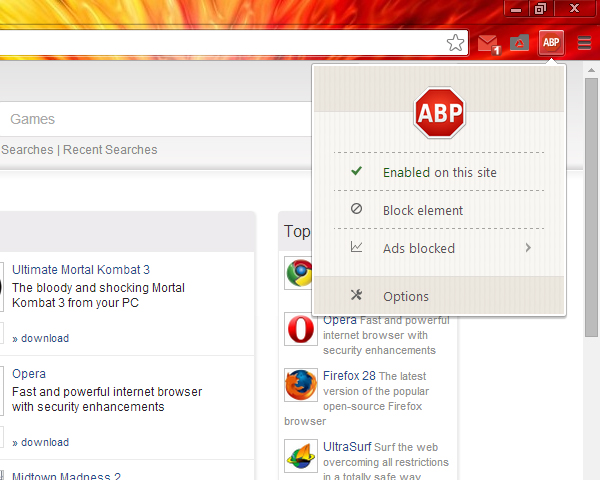Open the Ultimate Mortal Kombat 3 link
Viewport: 600px width, 480px height.
point(81,270)
